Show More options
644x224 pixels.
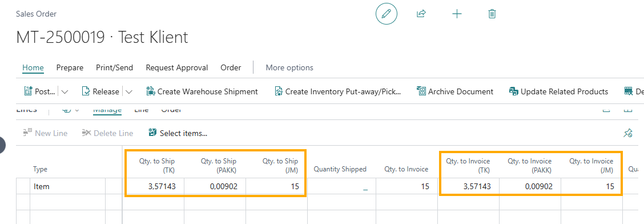(x=289, y=68)
